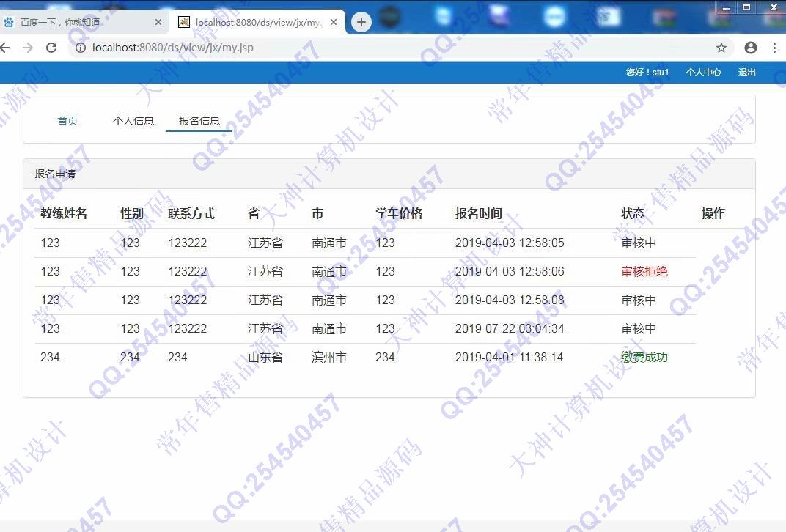The width and height of the screenshot is (786, 532).
Task: Click the 2019-04-01 11:38:14 timestamp
Action: coord(510,357)
